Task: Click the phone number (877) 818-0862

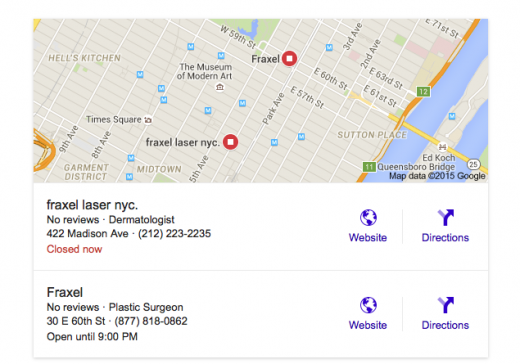Action: (151, 321)
